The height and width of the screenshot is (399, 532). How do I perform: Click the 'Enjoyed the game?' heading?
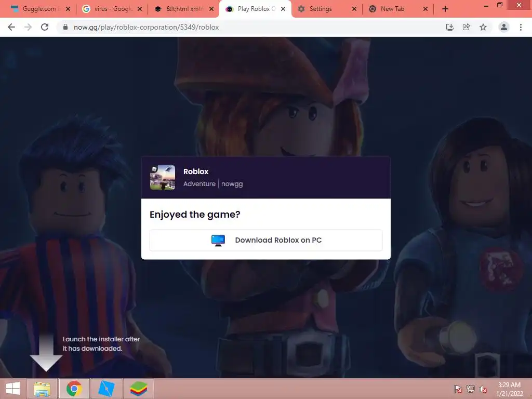195,215
